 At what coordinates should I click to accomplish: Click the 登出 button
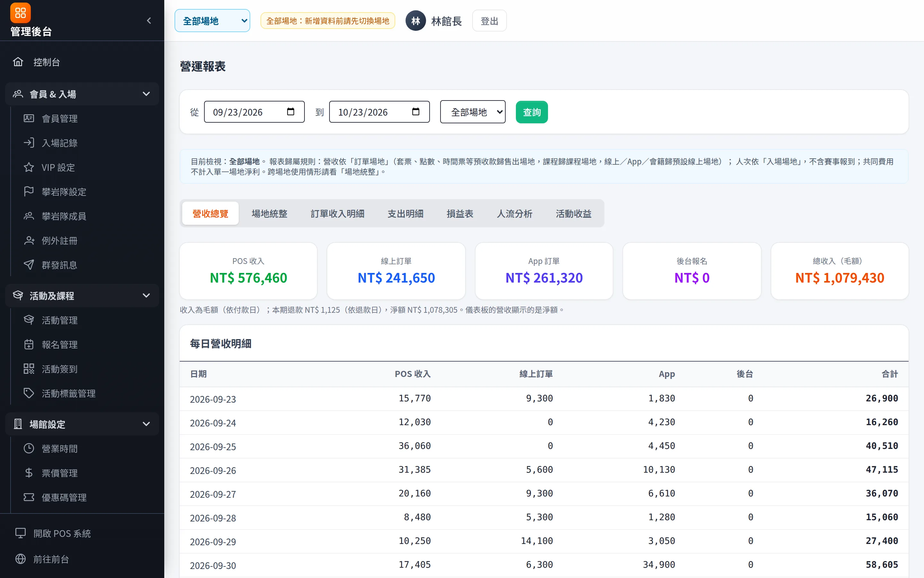489,21
